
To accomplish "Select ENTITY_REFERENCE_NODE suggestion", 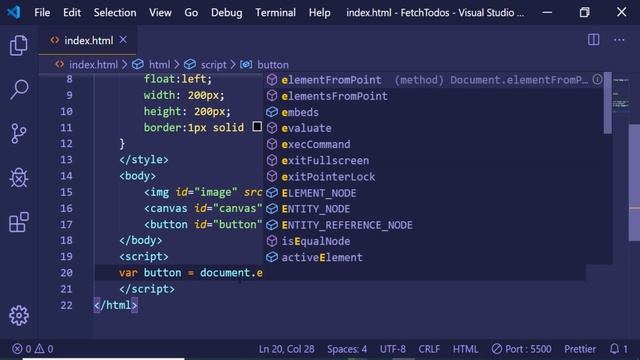I will [434, 225].
